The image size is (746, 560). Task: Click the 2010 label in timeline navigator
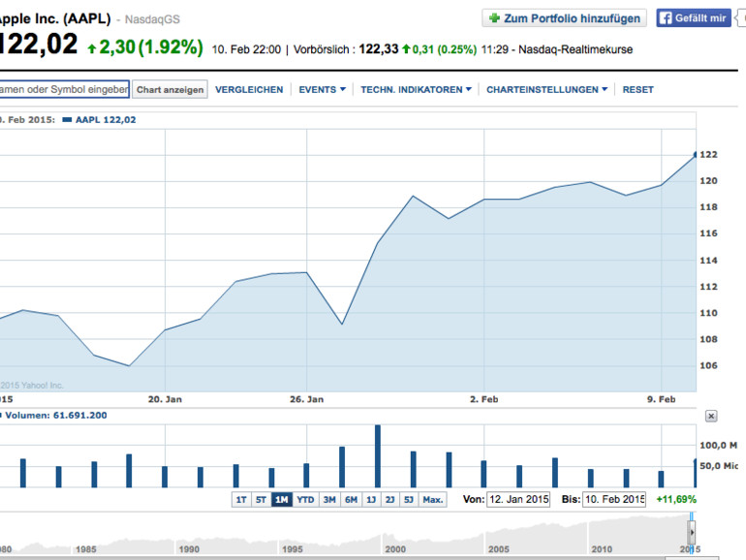(602, 549)
